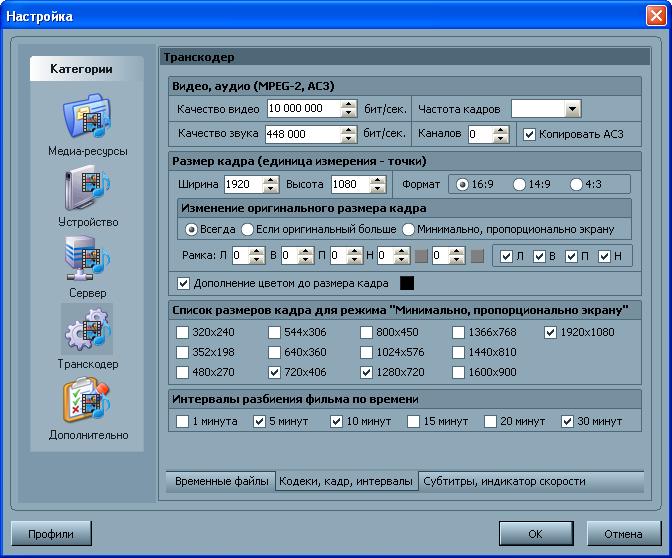The height and width of the screenshot is (558, 672).
Task: Enable the 1366x768 frame size checkbox
Action: pyautogui.click(x=459, y=332)
